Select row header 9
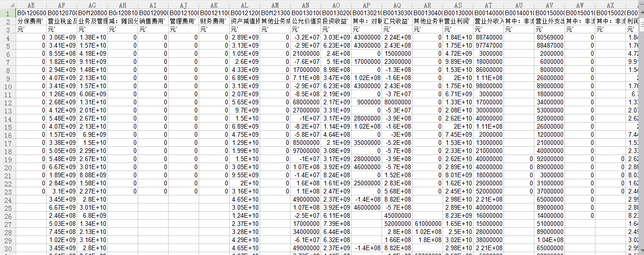644x255 pixels. coord(8,78)
